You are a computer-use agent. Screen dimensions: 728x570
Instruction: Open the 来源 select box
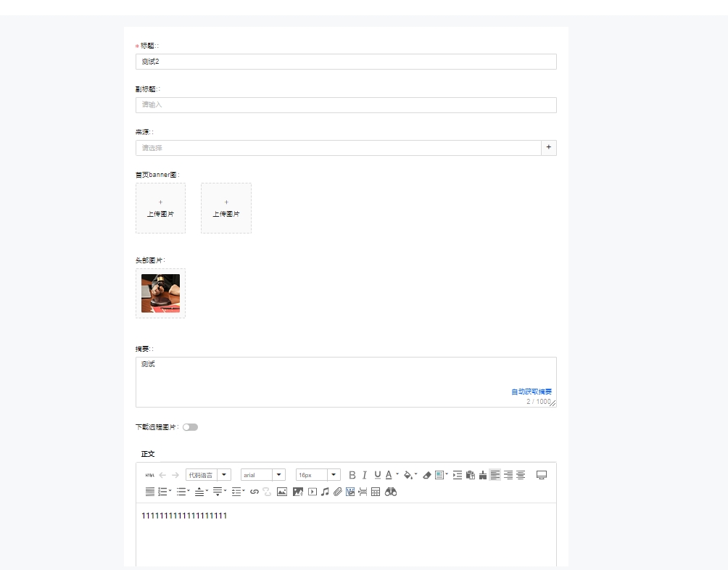(338, 148)
